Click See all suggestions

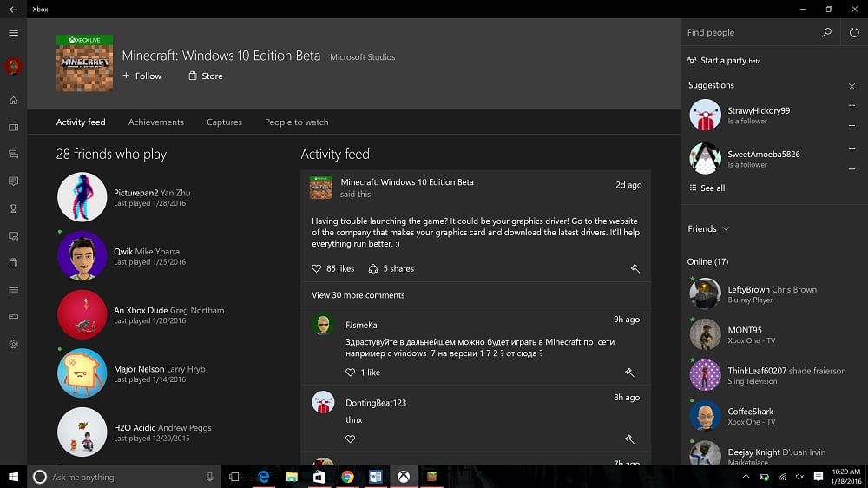coord(707,188)
